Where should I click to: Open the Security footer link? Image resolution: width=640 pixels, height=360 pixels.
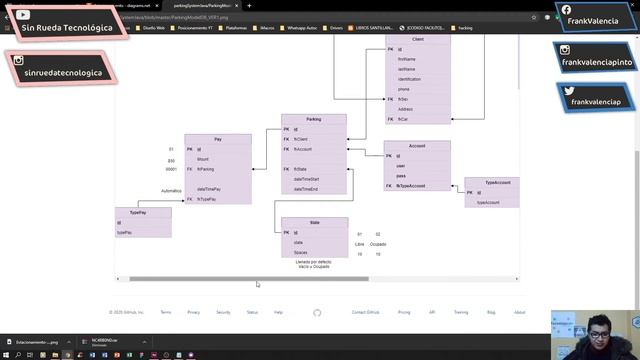pos(223,312)
